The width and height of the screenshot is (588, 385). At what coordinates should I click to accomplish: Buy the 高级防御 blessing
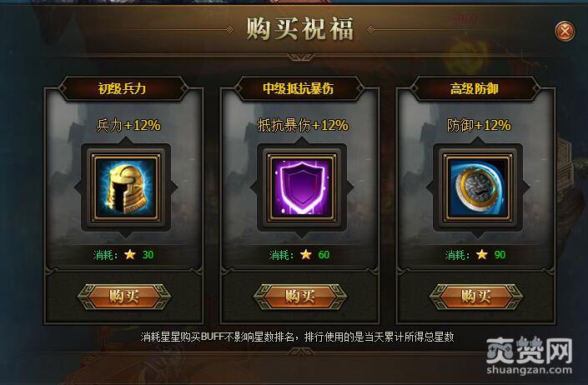pyautogui.click(x=476, y=297)
